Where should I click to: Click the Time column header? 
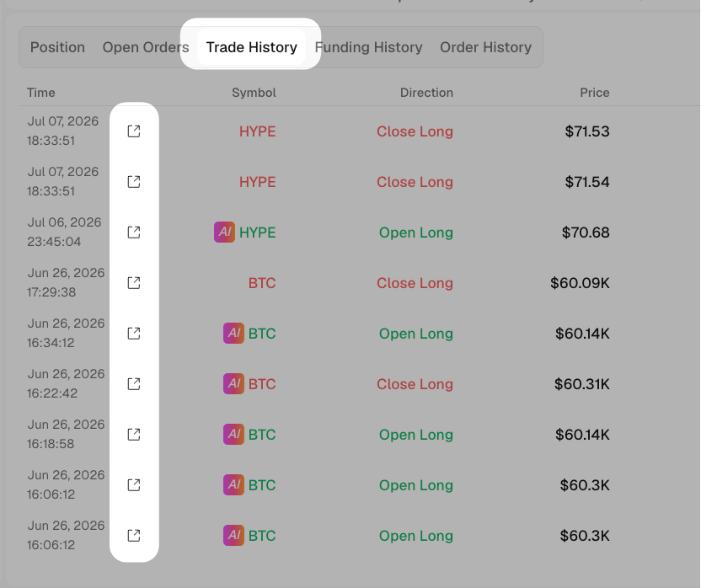41,93
